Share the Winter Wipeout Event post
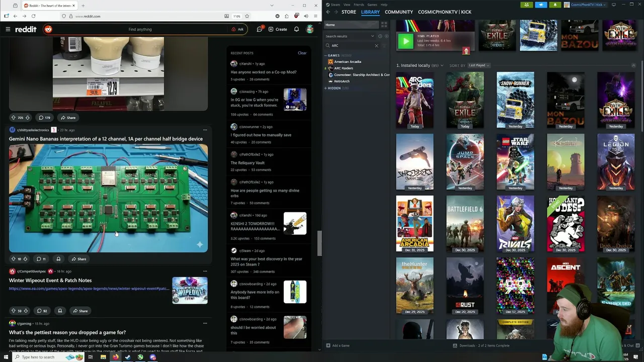This screenshot has height=362, width=644. [80, 311]
